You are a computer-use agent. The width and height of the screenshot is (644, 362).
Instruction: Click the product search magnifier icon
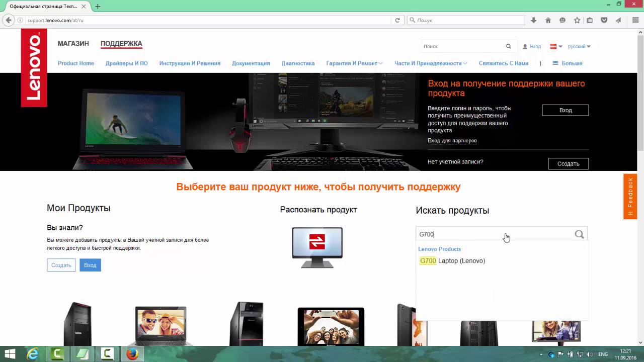579,234
